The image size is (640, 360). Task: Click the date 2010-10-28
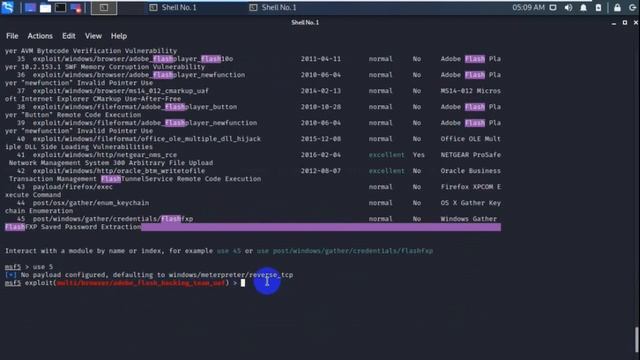click(321, 107)
